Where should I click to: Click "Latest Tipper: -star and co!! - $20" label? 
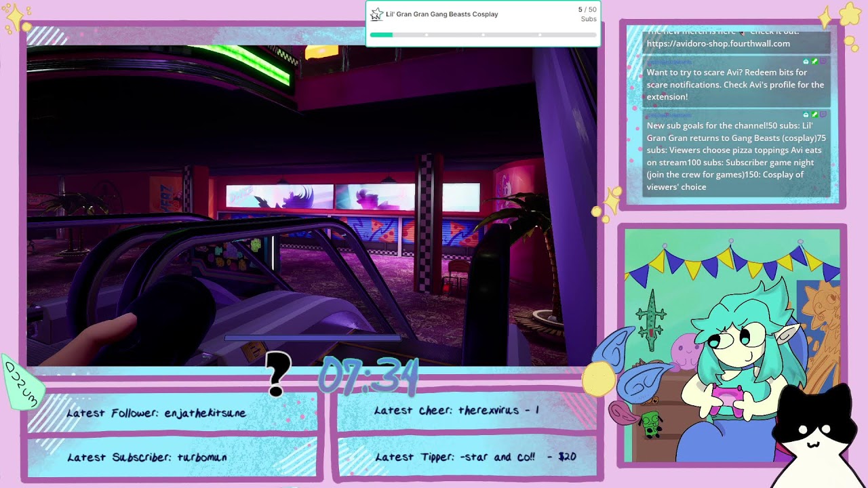475,457
